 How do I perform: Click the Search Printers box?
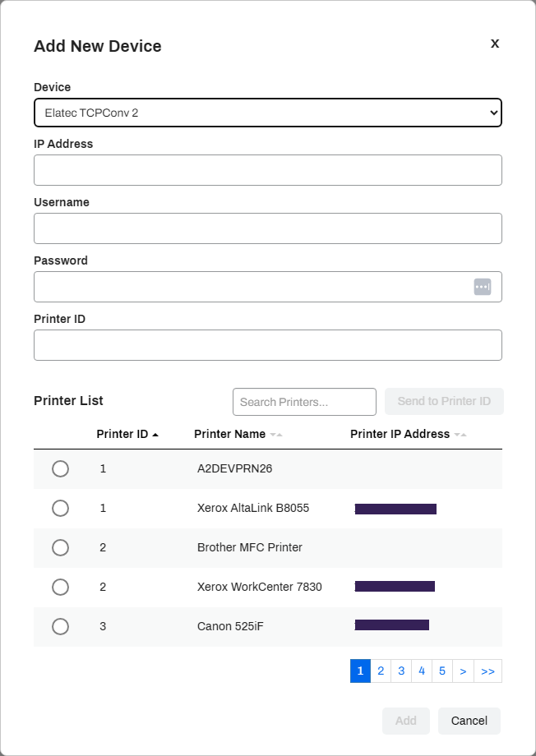coord(304,402)
